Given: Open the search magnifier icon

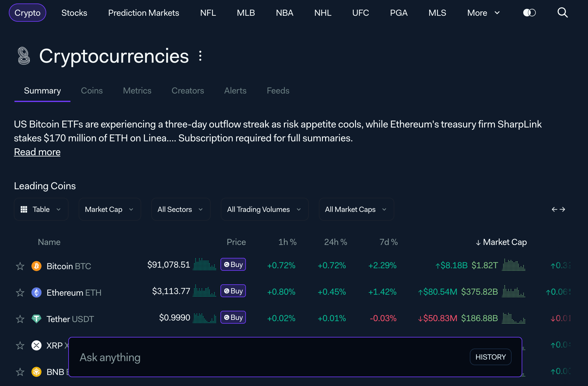Looking at the screenshot, I should click(x=563, y=13).
